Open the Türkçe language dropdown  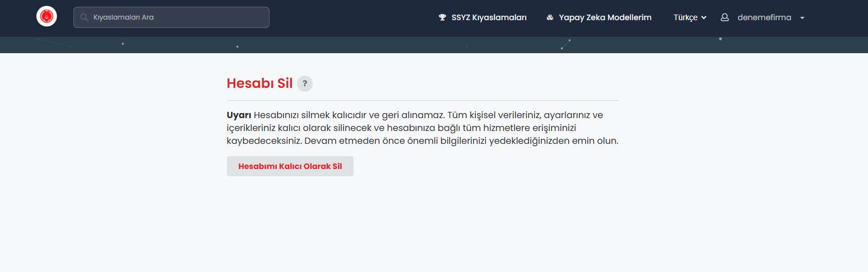685,17
